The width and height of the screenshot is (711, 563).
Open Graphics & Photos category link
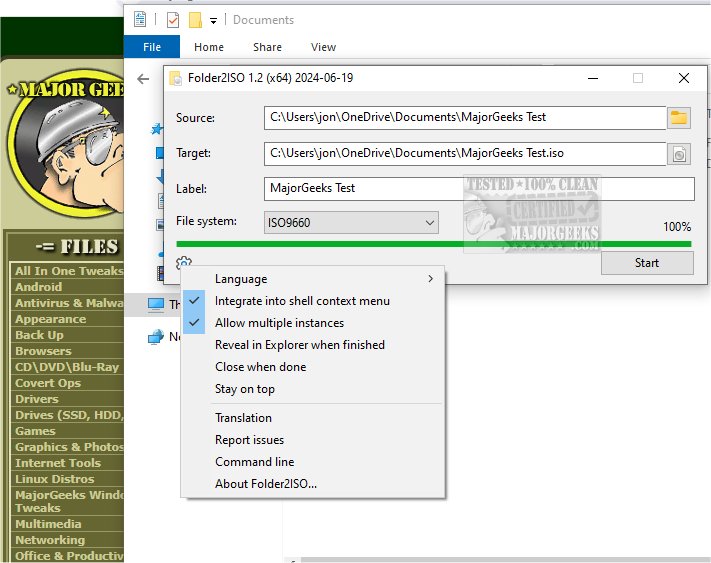pos(69,447)
